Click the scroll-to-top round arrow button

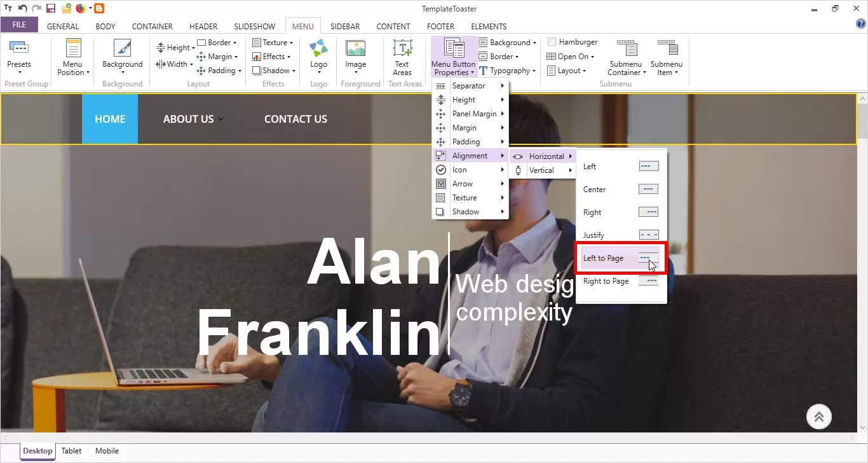pyautogui.click(x=819, y=417)
